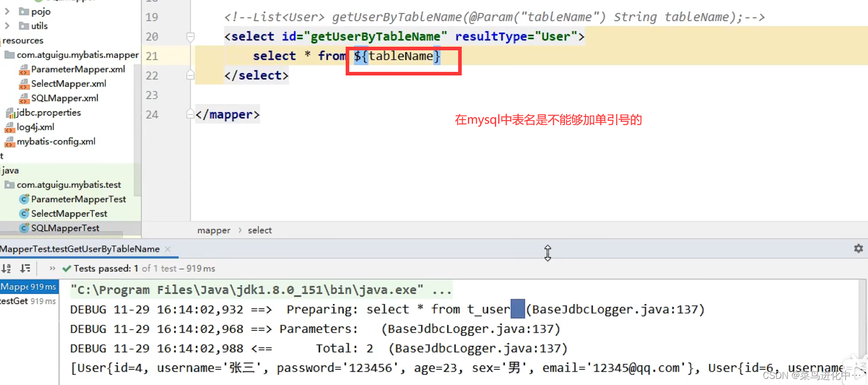Image resolution: width=868 pixels, height=385 pixels.
Task: Click ParameterMapper.xml file icon
Action: [x=24, y=69]
